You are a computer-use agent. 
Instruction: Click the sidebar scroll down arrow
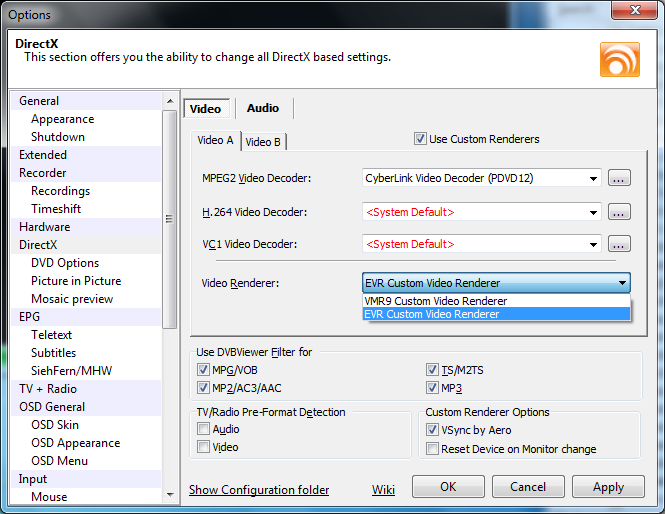170,495
